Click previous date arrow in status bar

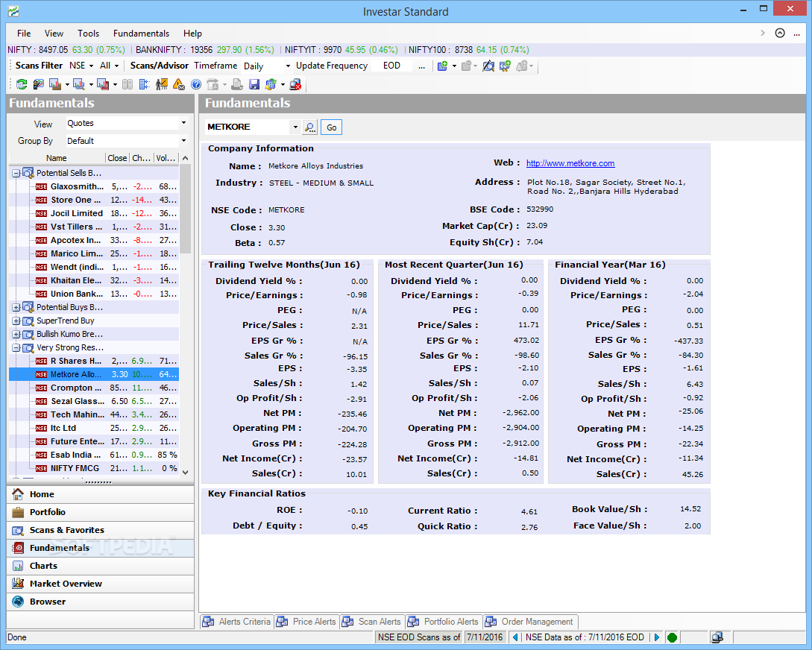[515, 637]
